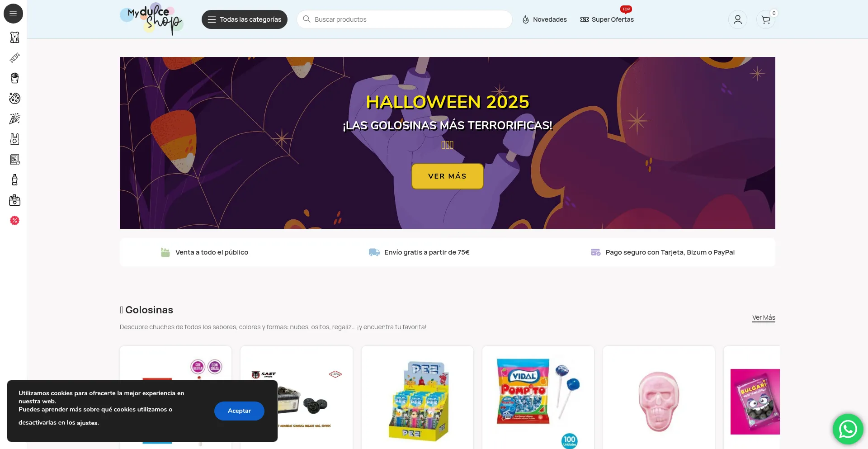The width and height of the screenshot is (868, 449).
Task: Open Super Ofertas menu item
Action: click(607, 19)
